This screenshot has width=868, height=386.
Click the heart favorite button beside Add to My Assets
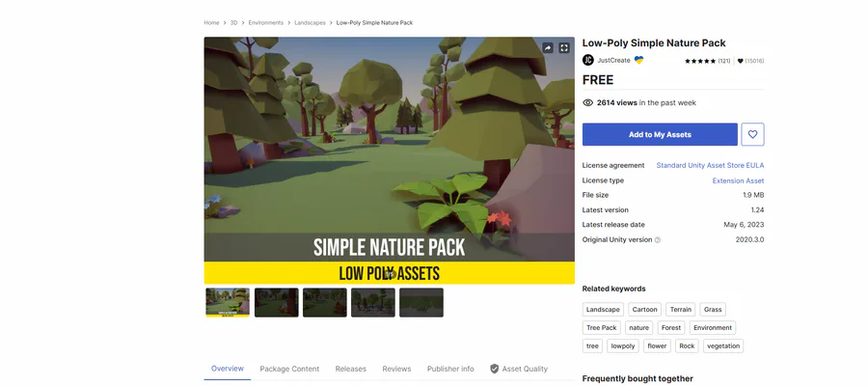pos(753,134)
